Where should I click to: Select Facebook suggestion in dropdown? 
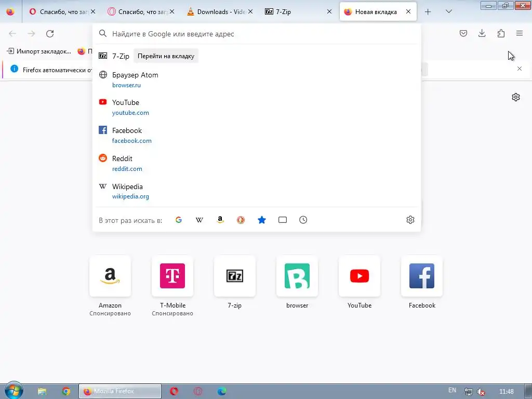click(x=257, y=136)
